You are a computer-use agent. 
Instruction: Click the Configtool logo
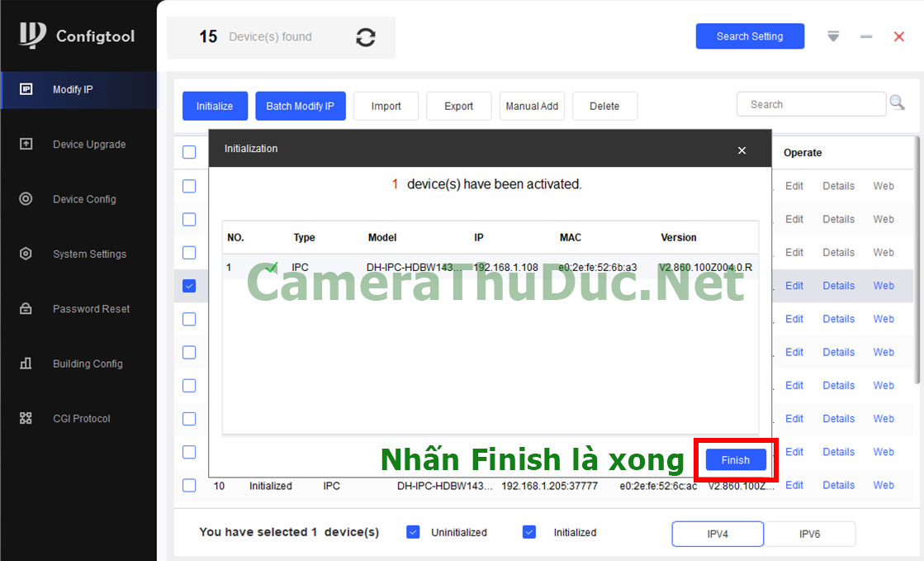[77, 36]
